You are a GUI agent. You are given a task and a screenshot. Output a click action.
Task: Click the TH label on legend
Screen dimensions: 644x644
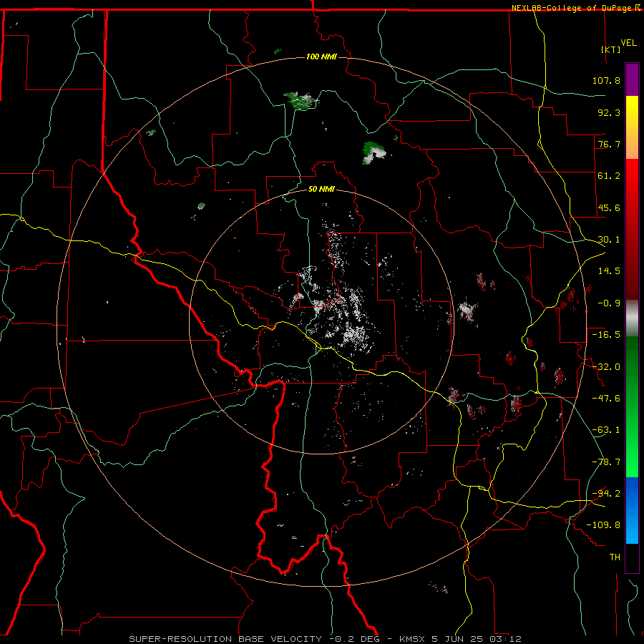(x=615, y=557)
